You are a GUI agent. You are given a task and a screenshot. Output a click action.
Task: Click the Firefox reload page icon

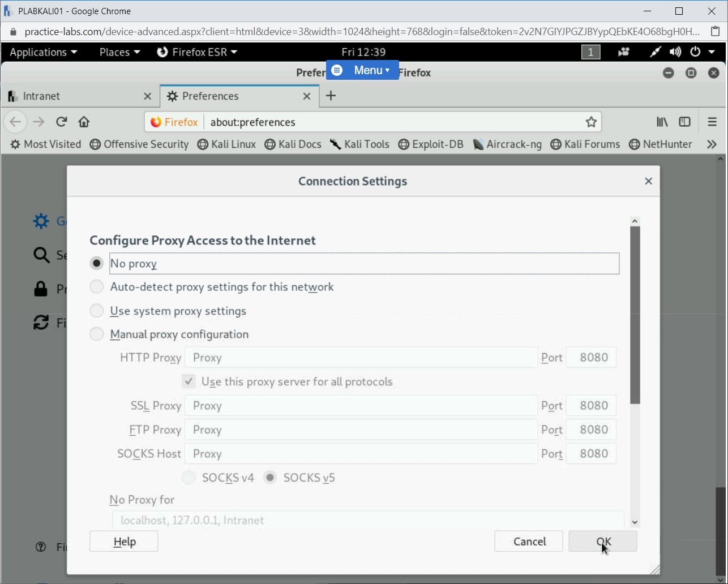[61, 122]
